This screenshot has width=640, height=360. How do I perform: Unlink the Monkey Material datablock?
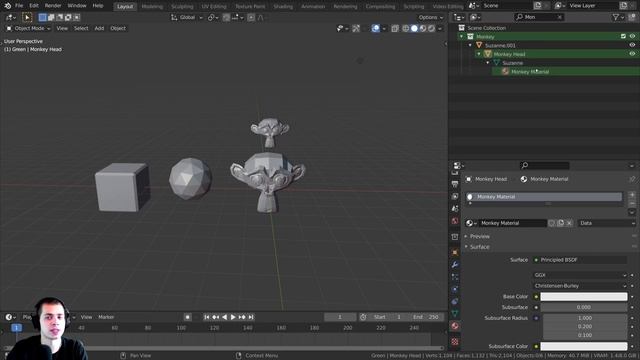[x=569, y=223]
